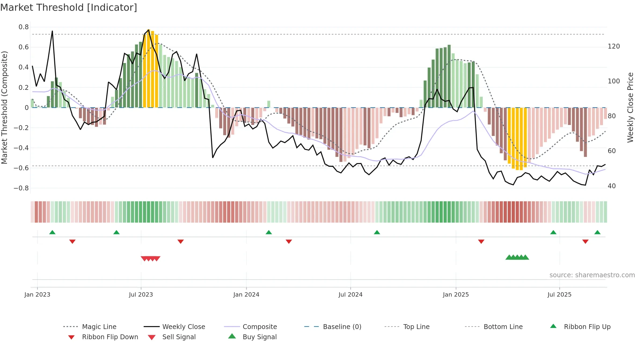Toggle the Sell Signal legend entry
This screenshot has width=644, height=362.
click(172, 337)
